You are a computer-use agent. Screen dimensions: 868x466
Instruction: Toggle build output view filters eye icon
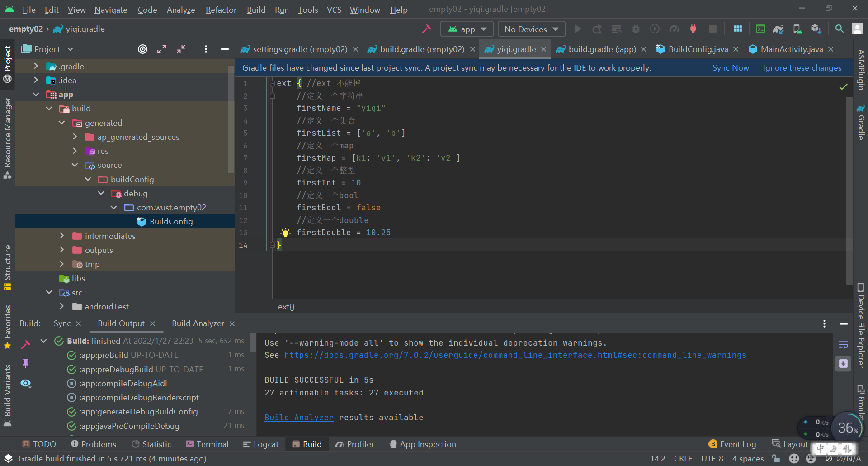coord(26,383)
